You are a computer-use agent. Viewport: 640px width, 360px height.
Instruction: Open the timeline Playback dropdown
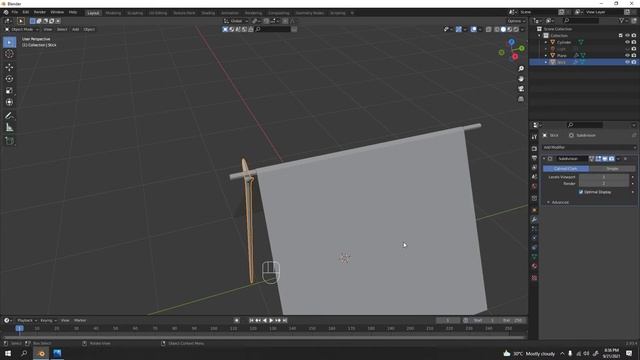point(27,320)
